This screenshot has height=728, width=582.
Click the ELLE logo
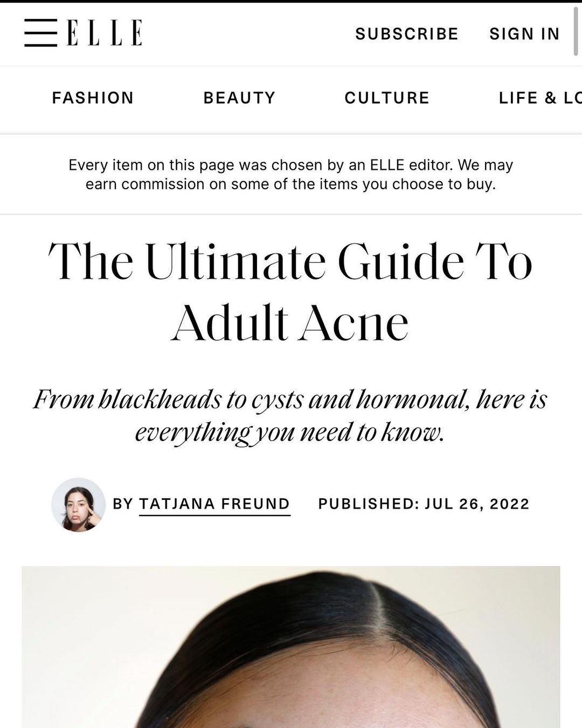tap(105, 33)
